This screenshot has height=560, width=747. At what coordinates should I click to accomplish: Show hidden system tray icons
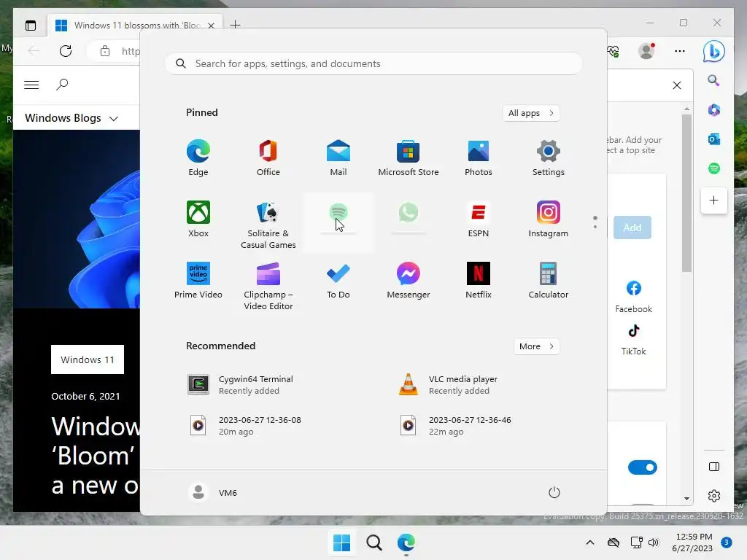pos(589,542)
